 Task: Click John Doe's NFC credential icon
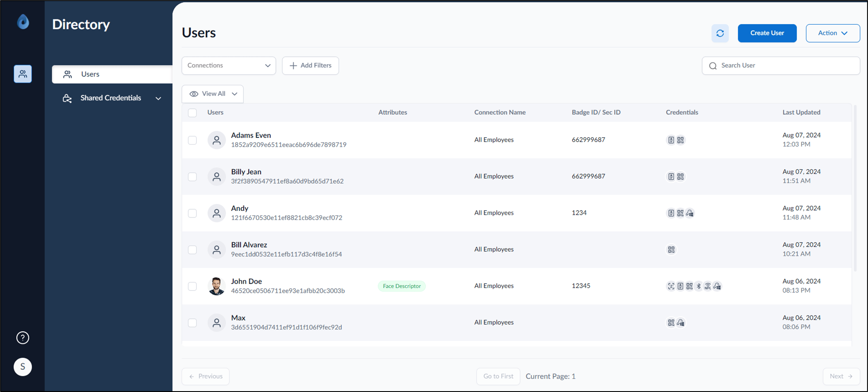tap(708, 286)
